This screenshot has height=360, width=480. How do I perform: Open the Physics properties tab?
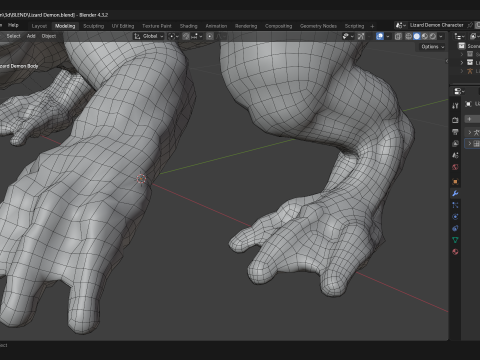(x=455, y=217)
